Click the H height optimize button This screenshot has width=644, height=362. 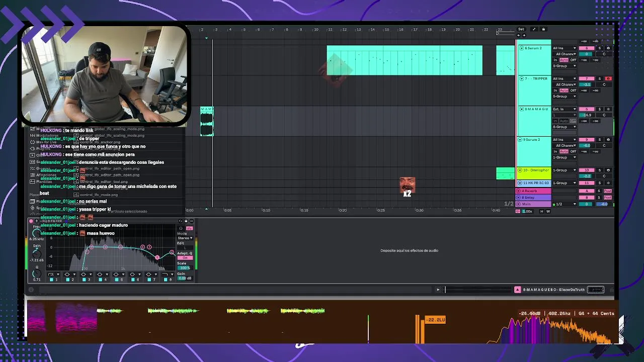click(x=542, y=211)
